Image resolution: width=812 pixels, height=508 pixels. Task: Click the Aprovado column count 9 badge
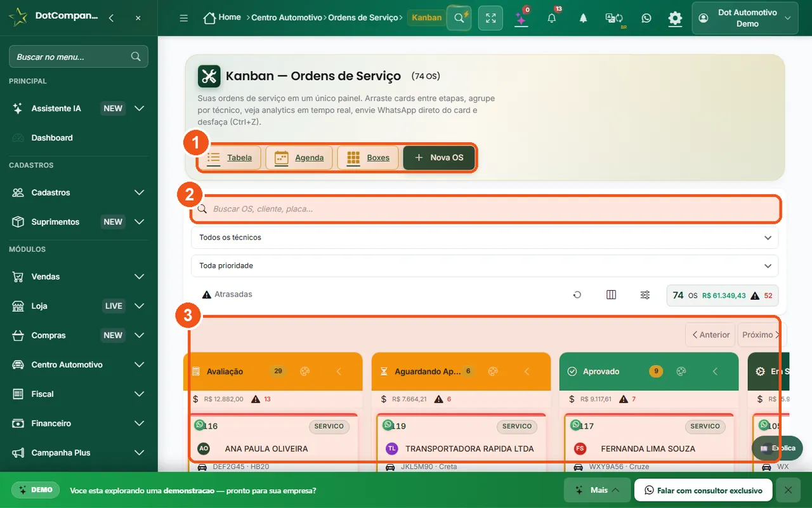(656, 371)
